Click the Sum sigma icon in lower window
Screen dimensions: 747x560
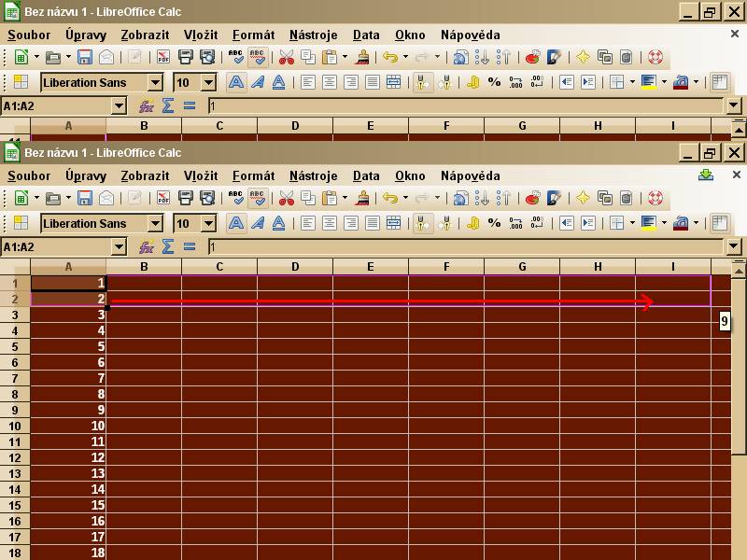(168, 246)
